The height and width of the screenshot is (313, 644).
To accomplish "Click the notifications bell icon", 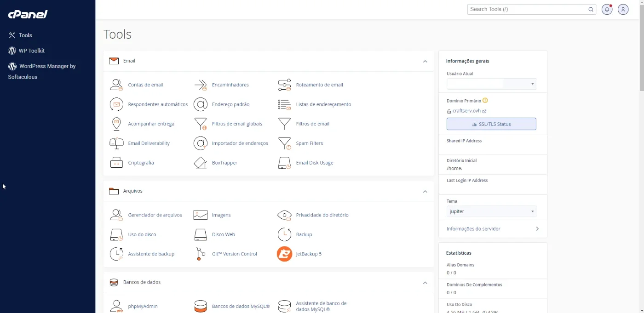I will (x=607, y=9).
